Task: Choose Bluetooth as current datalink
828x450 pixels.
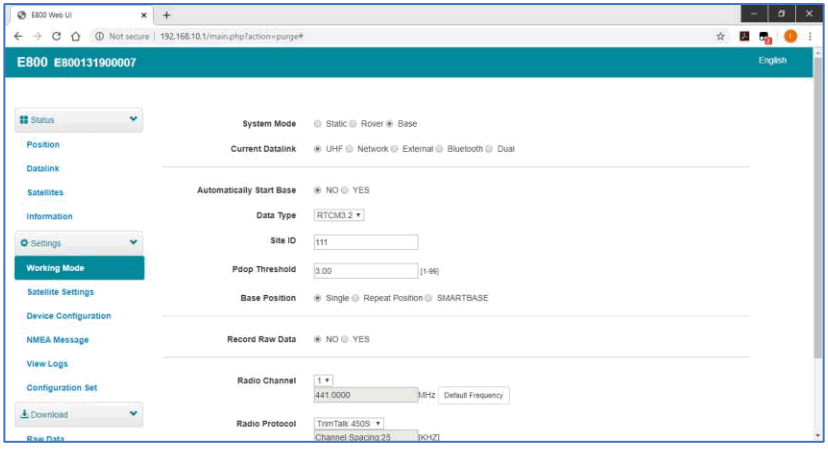Action: (439, 149)
